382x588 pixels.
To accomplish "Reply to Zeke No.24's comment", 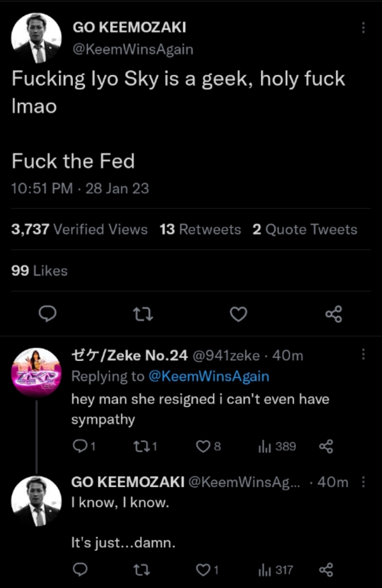I will pyautogui.click(x=80, y=446).
